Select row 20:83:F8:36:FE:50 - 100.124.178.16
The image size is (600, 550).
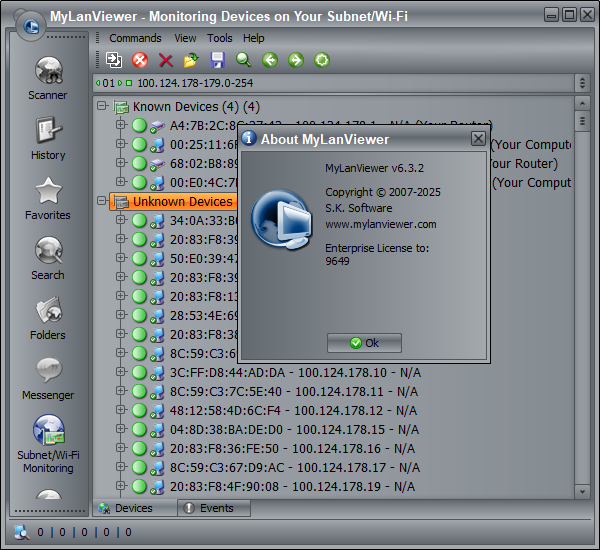pyautogui.click(x=292, y=449)
